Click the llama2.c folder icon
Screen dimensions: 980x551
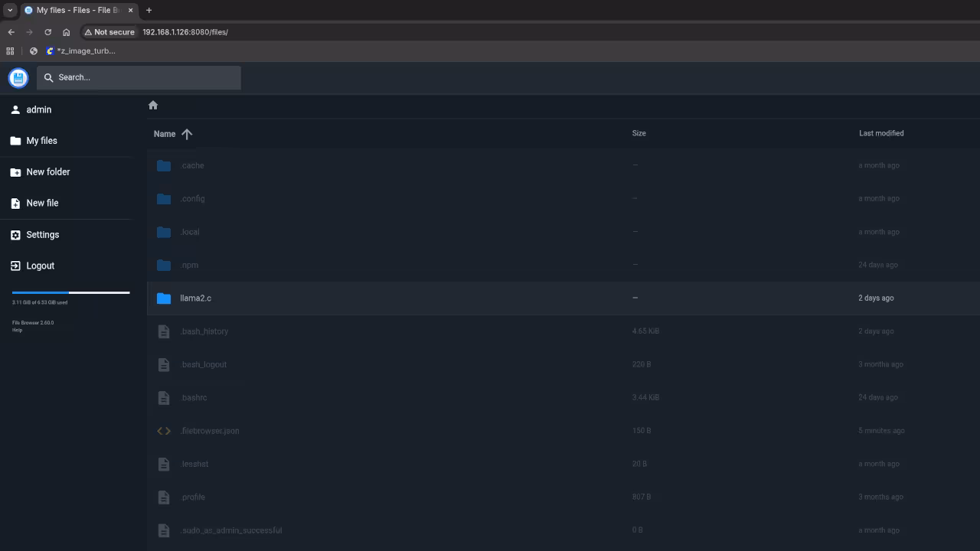164,298
